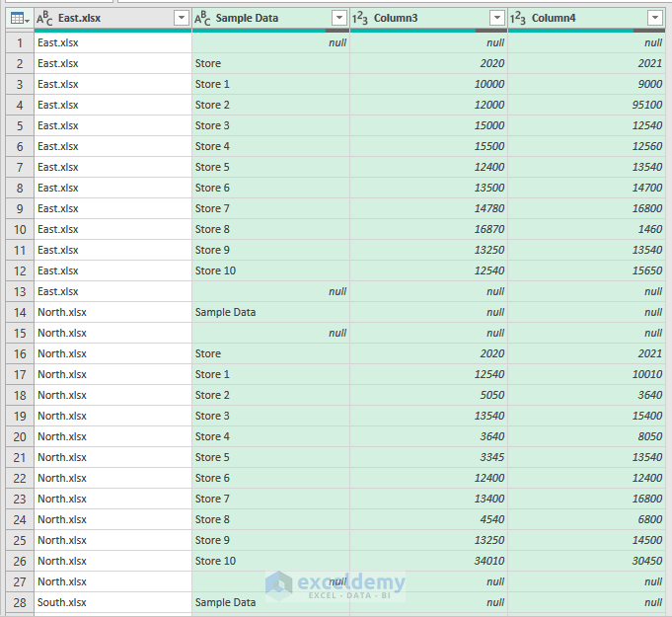Click the 15650 value in row 12

pyautogui.click(x=647, y=270)
